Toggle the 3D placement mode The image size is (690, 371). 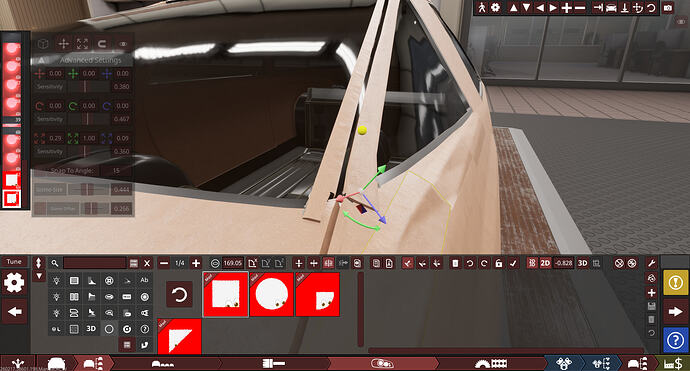(583, 263)
